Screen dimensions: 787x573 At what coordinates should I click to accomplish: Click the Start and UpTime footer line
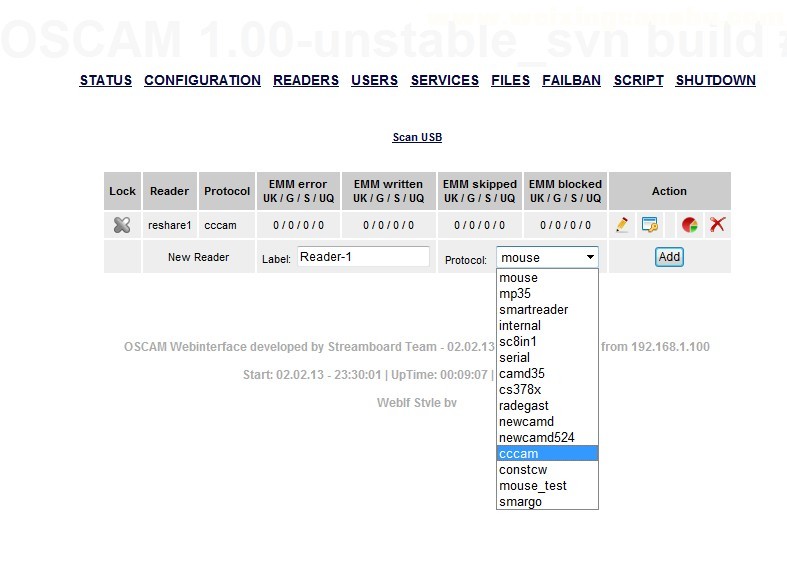368,375
